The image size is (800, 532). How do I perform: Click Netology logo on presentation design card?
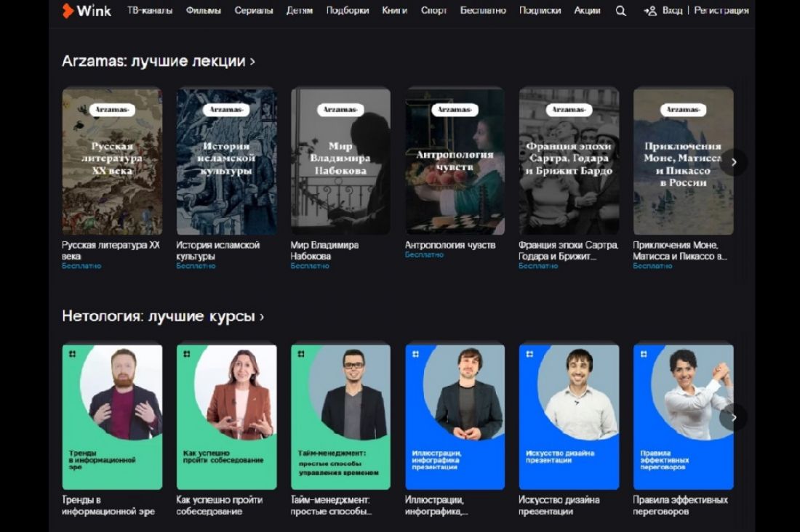[x=530, y=354]
